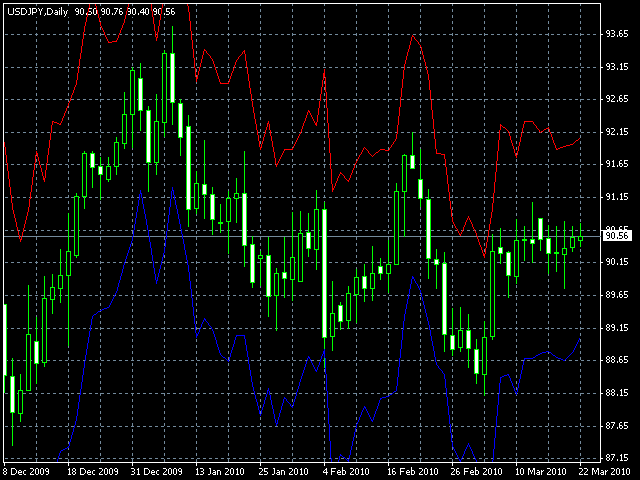Viewport: 640px width, 480px height.
Task: Select the large bearish candle at 4 Feb 2010
Action: 324,273
